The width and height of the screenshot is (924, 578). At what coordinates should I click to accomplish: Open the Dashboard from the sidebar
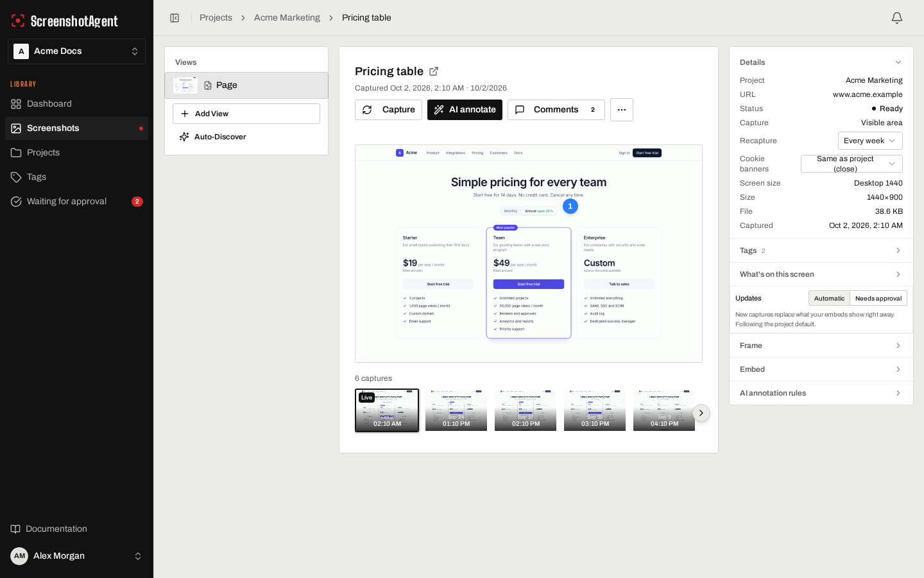(x=77, y=104)
